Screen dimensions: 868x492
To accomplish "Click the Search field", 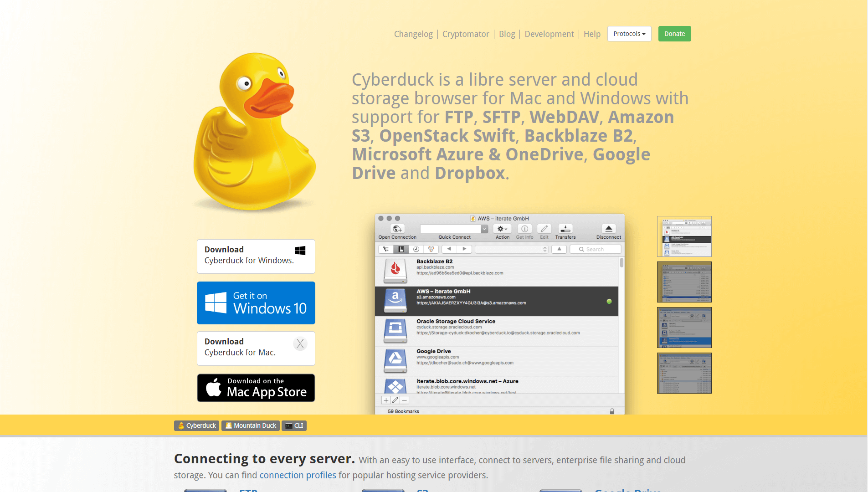I will pos(596,249).
